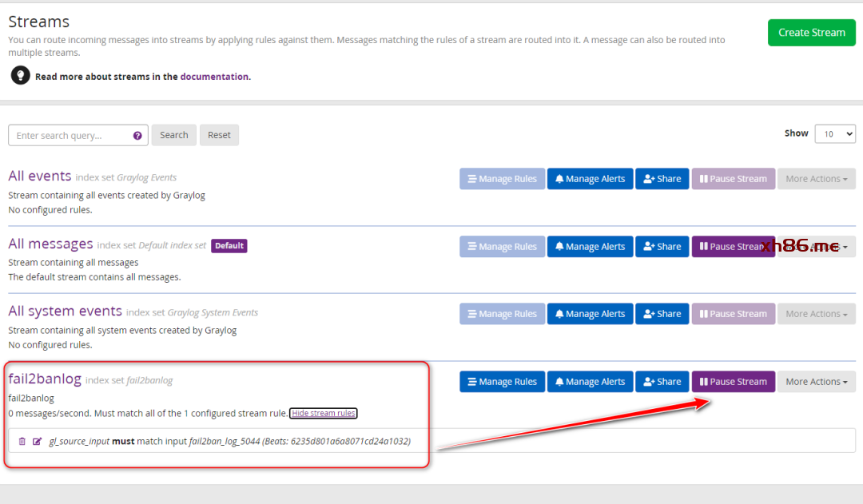863x504 pixels.
Task: Pause the All messages stream
Action: [726, 247]
